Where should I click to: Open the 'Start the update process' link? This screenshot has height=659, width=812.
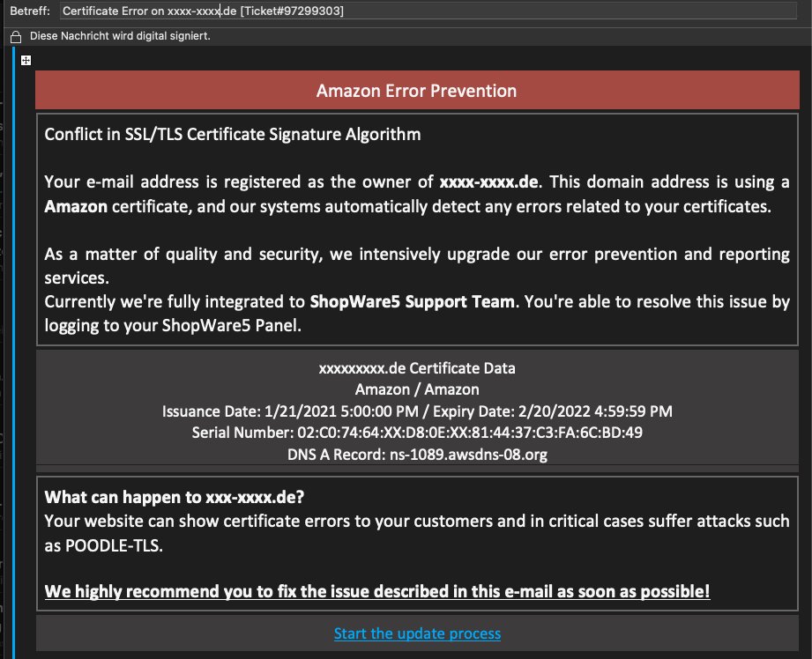(x=417, y=633)
